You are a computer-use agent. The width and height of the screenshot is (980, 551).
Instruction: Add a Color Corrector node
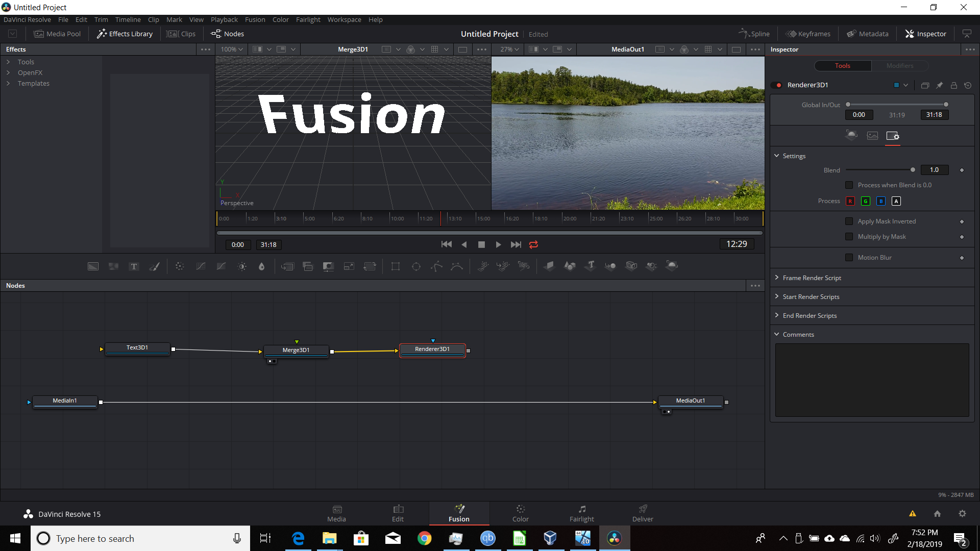tap(180, 266)
